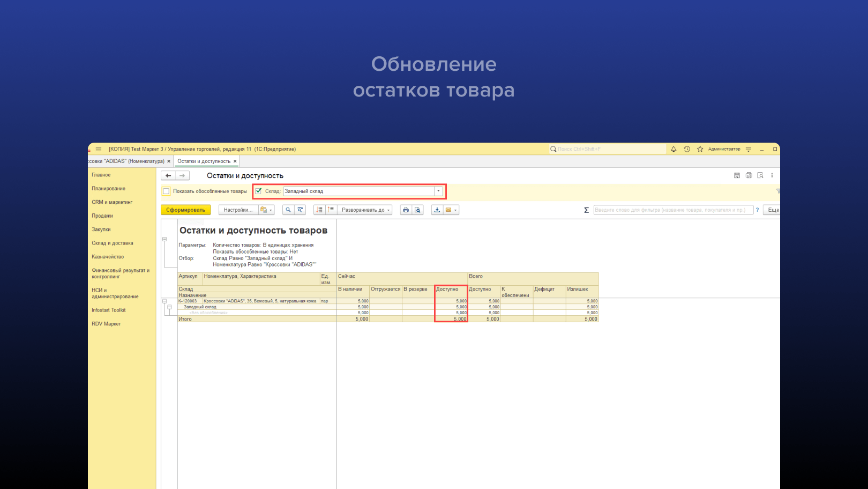
Task: Open the 'Западный склад' dropdown arrow
Action: tap(438, 191)
